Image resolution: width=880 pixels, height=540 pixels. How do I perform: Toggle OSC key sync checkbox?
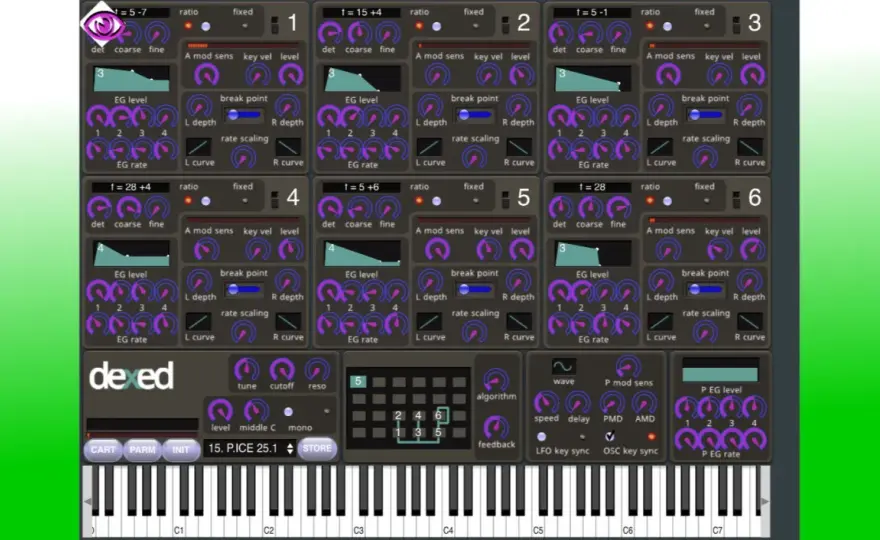point(609,436)
